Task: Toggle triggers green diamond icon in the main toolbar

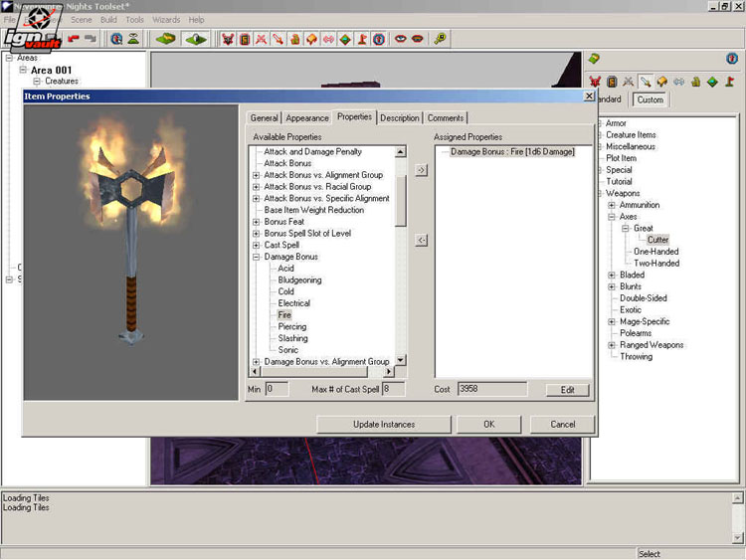Action: pos(345,39)
